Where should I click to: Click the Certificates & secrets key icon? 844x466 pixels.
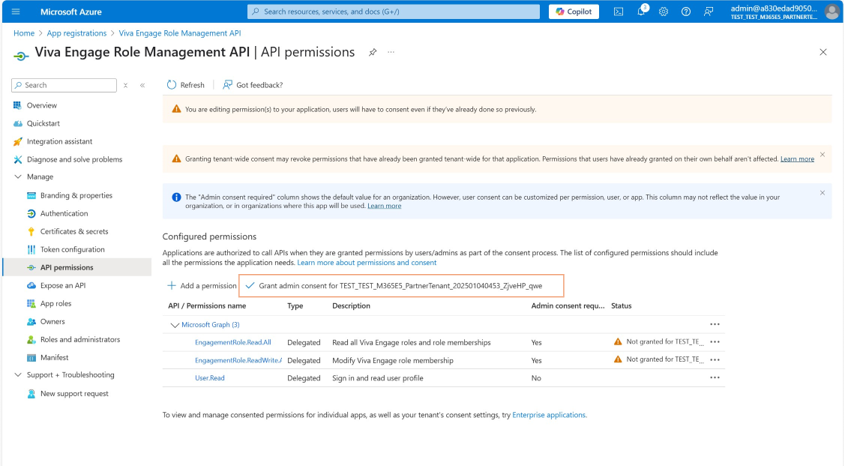[x=31, y=231]
